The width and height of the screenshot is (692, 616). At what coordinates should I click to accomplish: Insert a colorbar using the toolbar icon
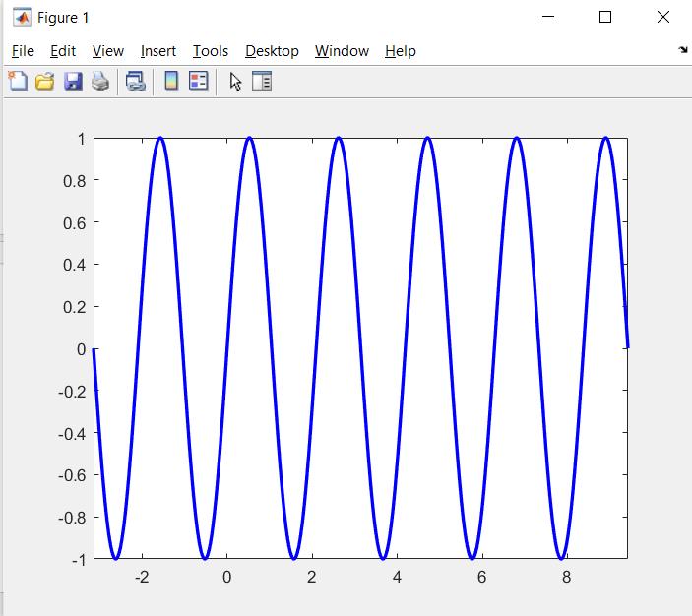[x=171, y=82]
